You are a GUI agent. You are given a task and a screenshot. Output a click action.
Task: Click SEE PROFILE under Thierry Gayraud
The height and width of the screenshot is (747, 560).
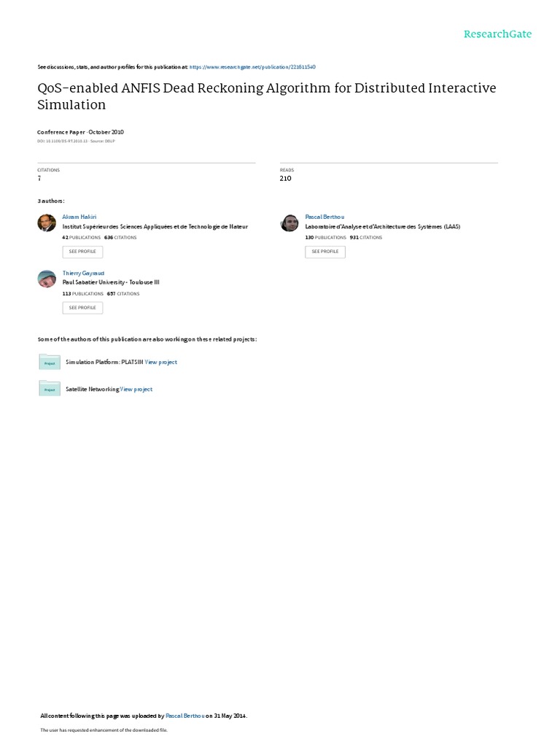pos(82,308)
